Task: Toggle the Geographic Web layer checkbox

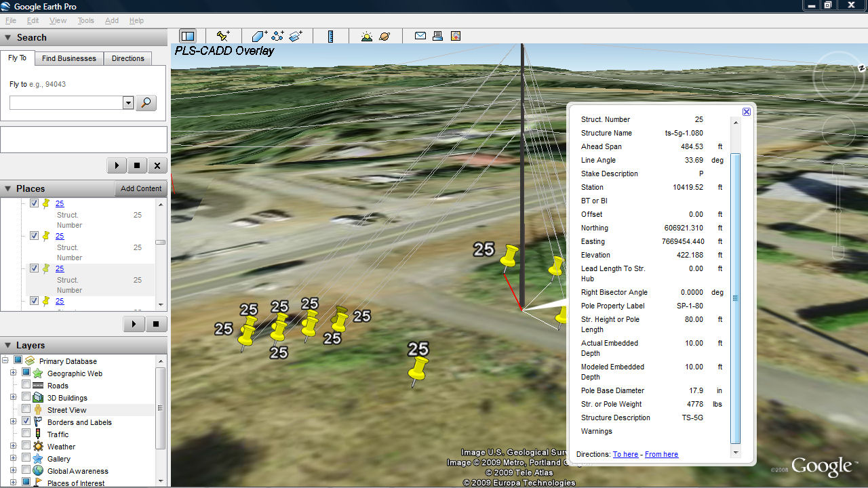Action: point(26,373)
